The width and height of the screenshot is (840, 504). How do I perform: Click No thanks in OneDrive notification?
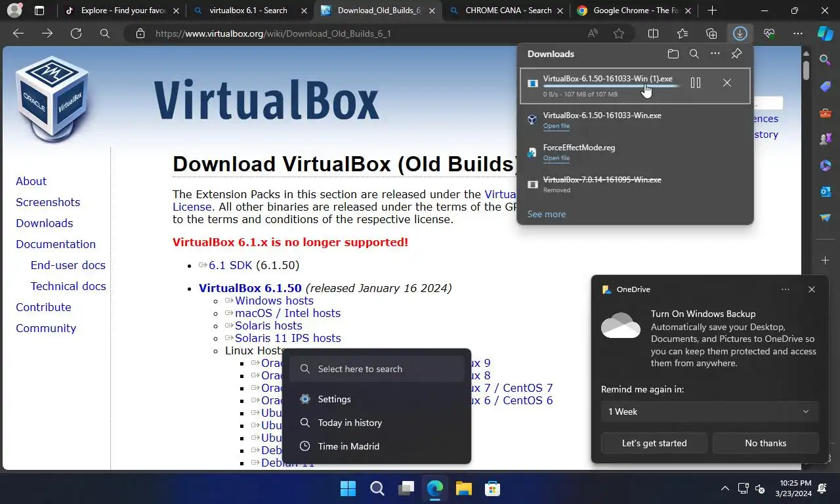pyautogui.click(x=766, y=443)
